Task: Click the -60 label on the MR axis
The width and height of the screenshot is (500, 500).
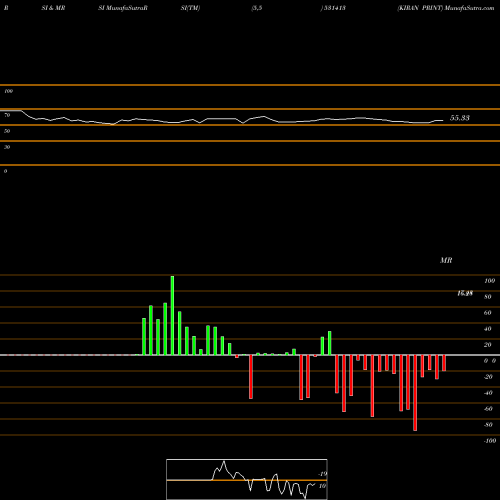Action: click(488, 409)
